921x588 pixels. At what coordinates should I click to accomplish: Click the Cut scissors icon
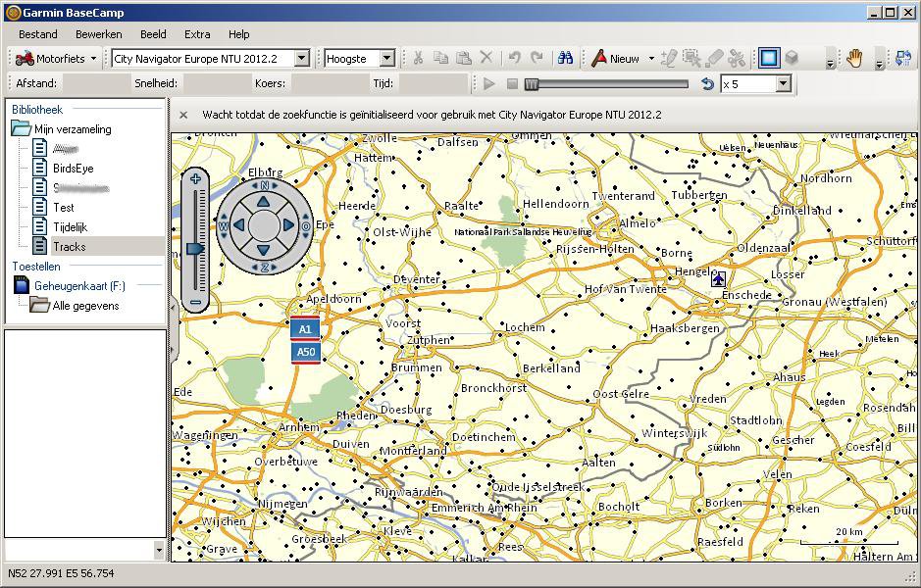(x=418, y=58)
